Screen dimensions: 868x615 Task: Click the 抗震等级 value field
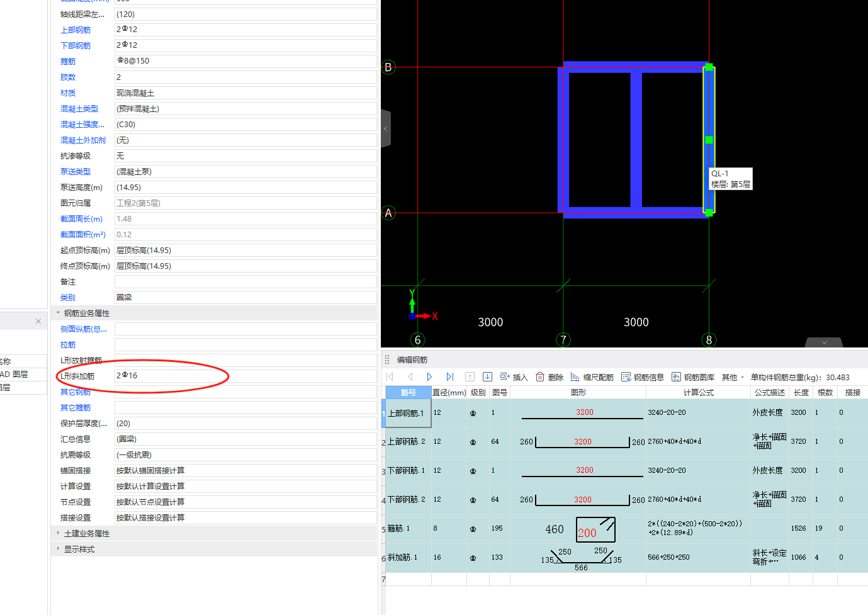(245, 454)
